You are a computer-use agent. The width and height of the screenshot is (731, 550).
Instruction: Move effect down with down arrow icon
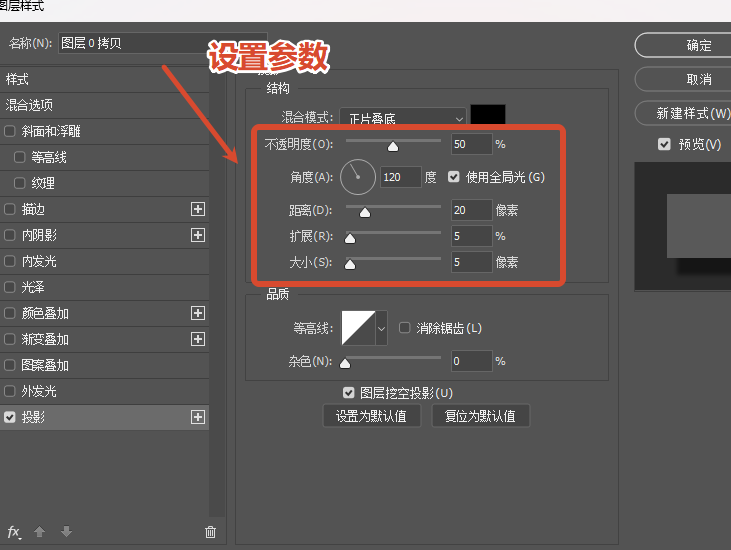click(x=66, y=531)
